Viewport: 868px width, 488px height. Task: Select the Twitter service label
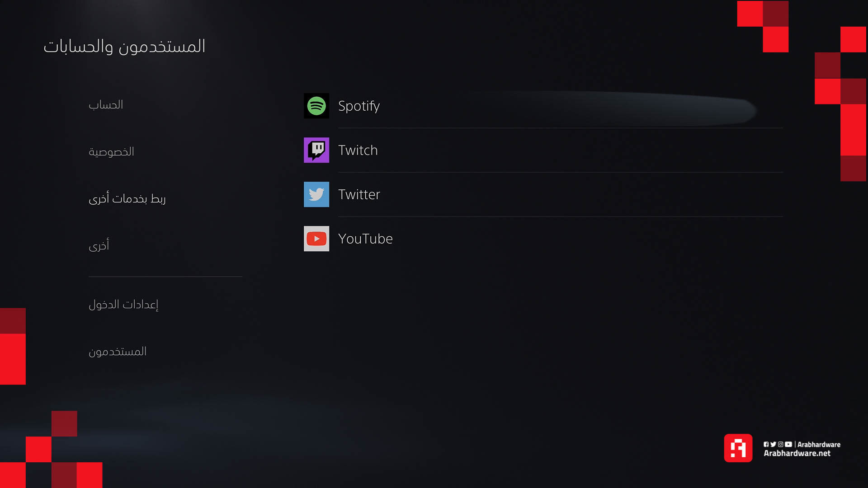[359, 194]
